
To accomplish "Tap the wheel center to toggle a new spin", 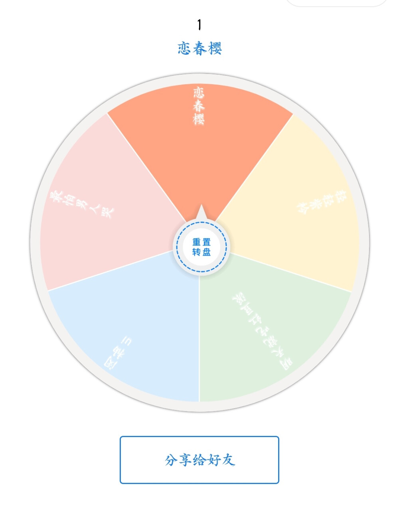I will 201,246.
